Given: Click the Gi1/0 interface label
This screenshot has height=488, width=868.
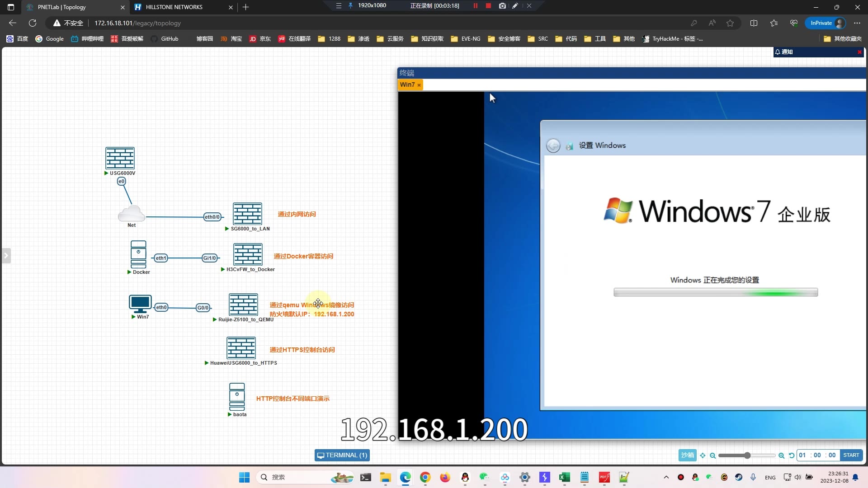Looking at the screenshot, I should 209,258.
